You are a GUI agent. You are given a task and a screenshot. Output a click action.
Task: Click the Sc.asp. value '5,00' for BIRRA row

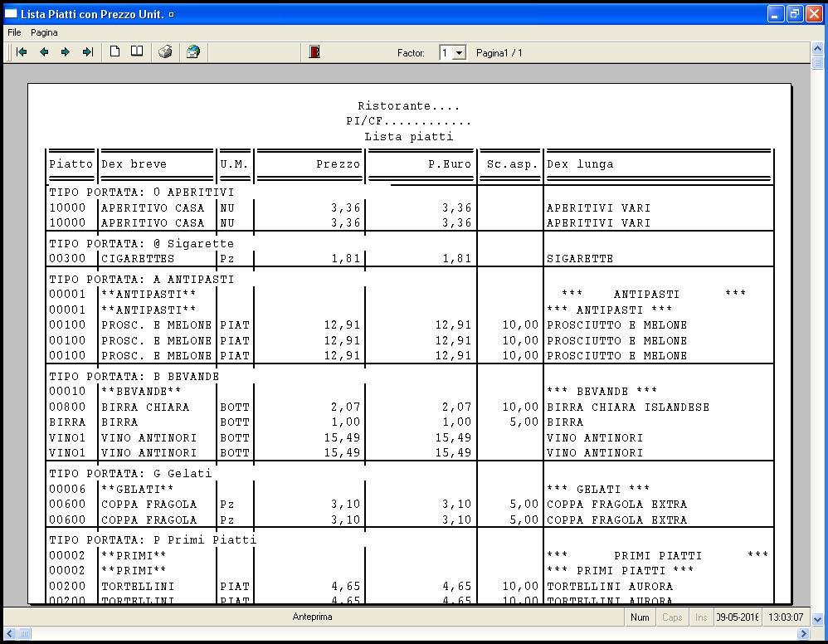click(524, 422)
